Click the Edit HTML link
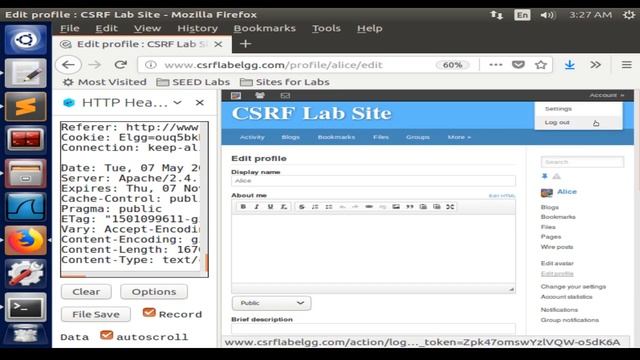The image size is (640, 360). (502, 196)
